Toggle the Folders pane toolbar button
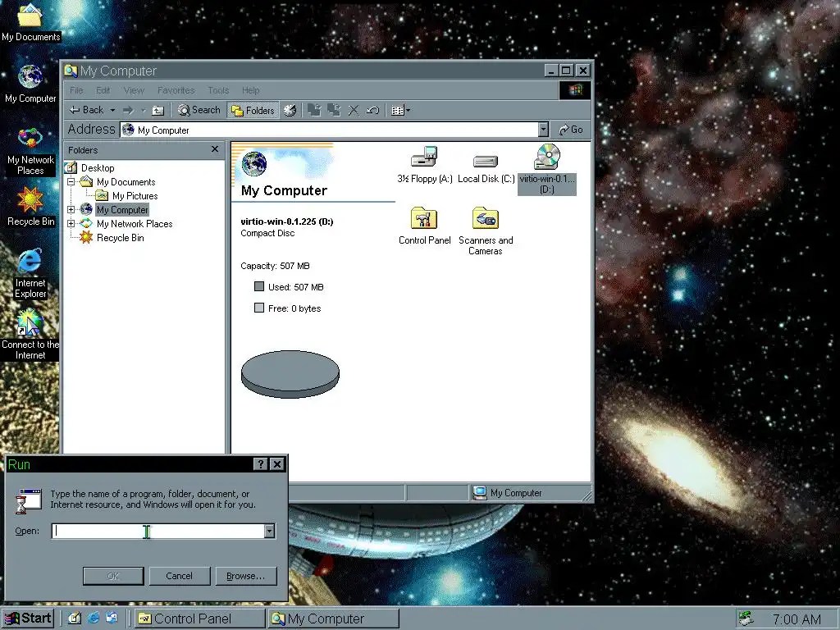The height and width of the screenshot is (630, 840). pos(253,111)
